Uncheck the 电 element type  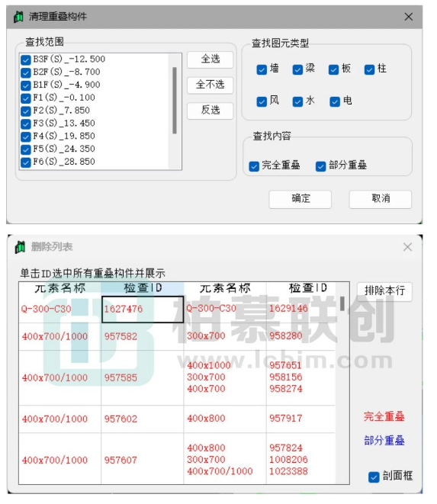[x=335, y=101]
